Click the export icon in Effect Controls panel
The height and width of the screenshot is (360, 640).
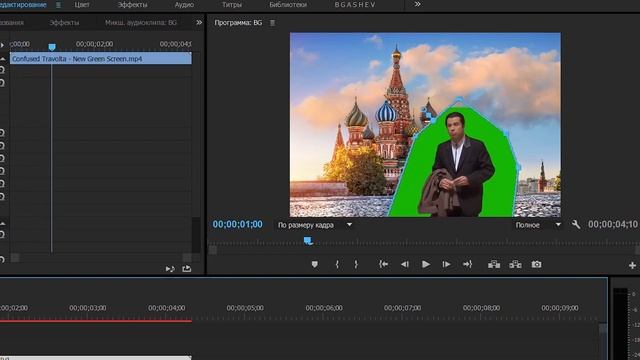187,269
